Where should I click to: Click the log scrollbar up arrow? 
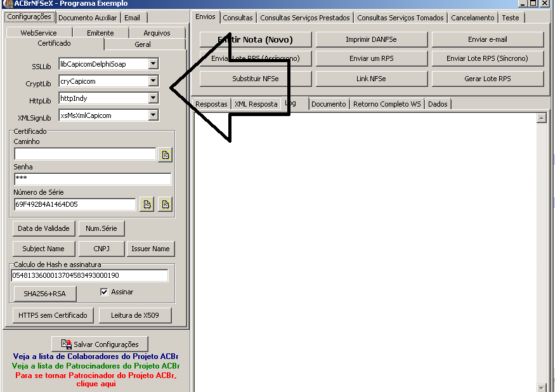pos(542,118)
